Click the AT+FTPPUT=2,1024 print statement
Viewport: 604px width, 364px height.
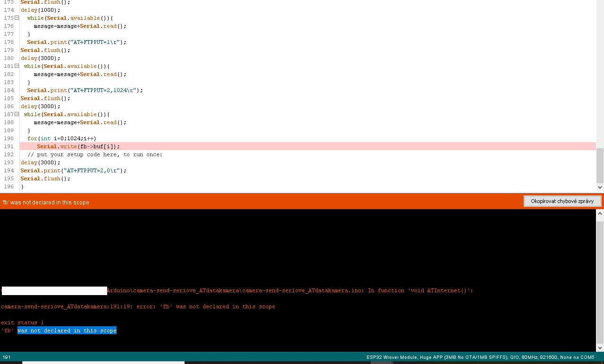pyautogui.click(x=85, y=90)
